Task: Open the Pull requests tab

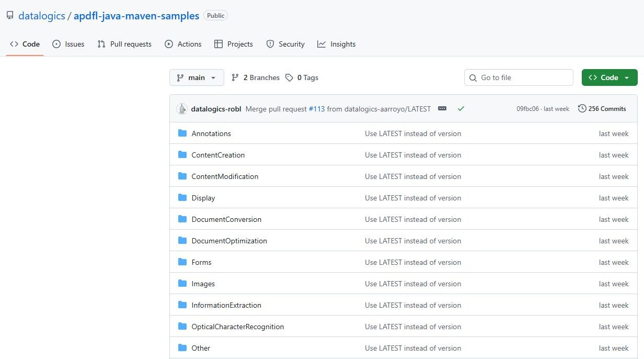Action: click(x=124, y=44)
